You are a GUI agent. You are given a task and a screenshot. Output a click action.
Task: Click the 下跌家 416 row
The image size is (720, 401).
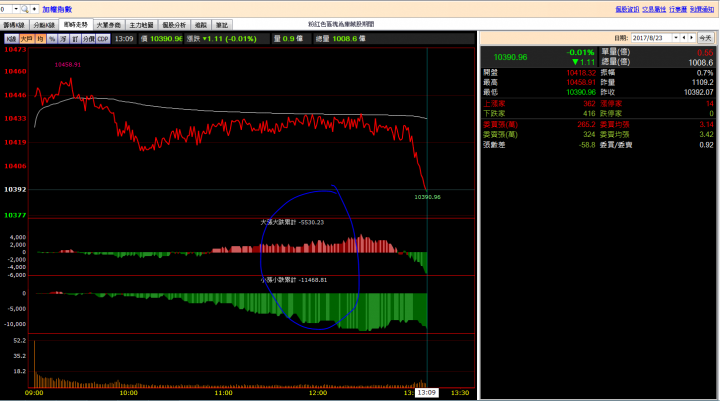pos(539,113)
